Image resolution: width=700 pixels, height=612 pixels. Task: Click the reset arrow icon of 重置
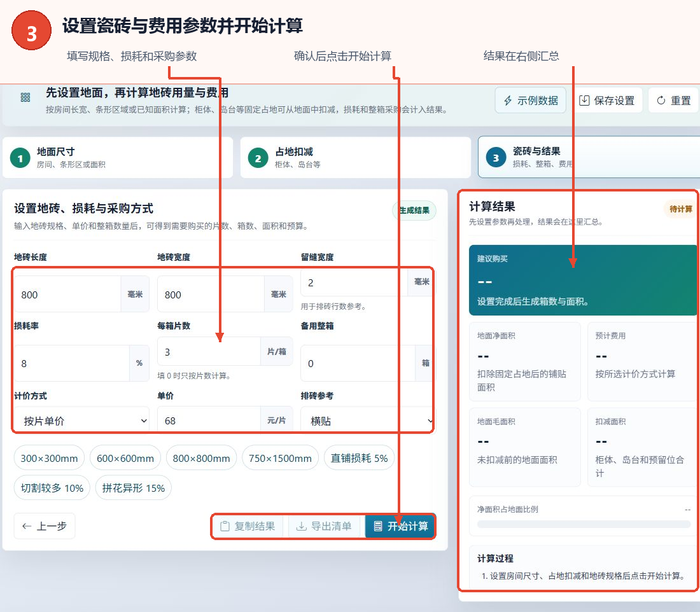pos(661,101)
